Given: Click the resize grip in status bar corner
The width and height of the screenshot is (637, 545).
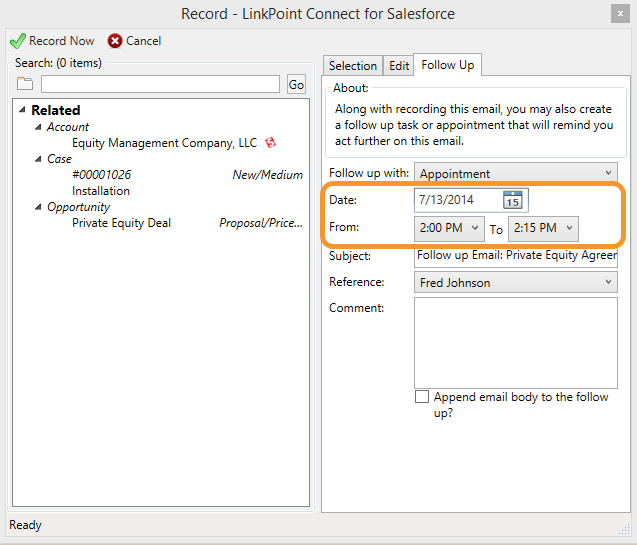Looking at the screenshot, I should tap(624, 529).
